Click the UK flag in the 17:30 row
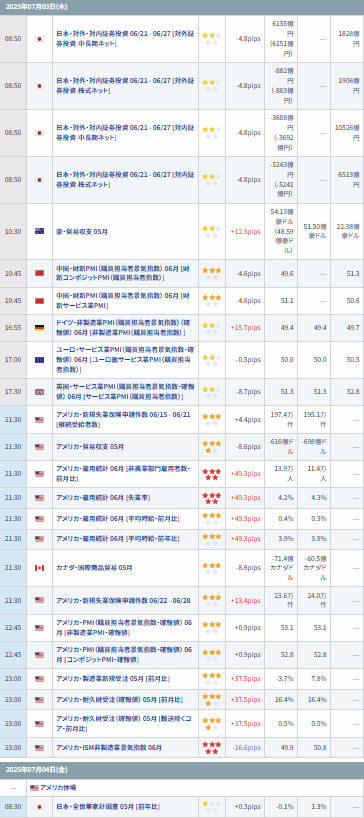Viewport: 364px width, 818px height. pyautogui.click(x=39, y=392)
